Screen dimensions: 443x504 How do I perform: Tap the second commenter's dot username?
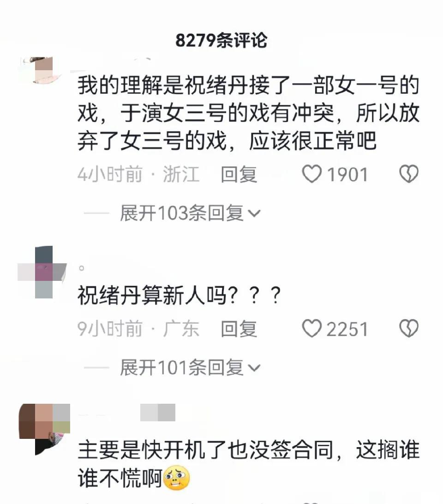82,268
